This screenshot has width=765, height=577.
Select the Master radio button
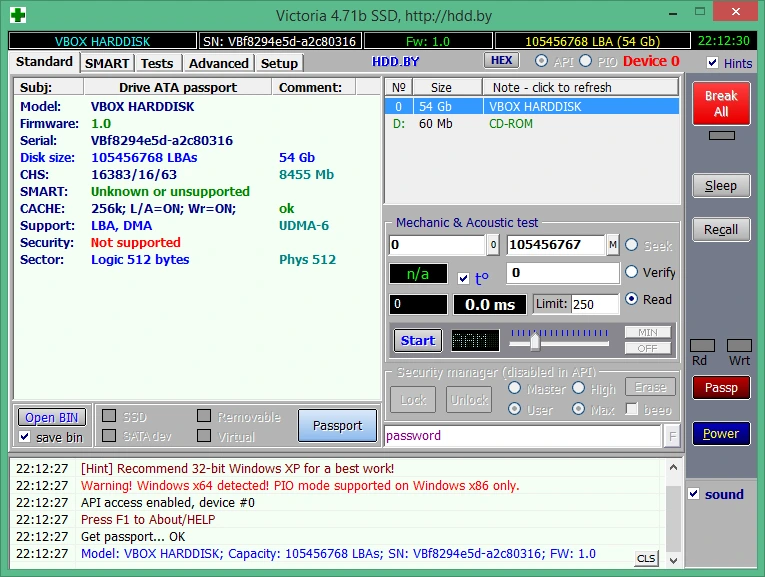pos(514,388)
